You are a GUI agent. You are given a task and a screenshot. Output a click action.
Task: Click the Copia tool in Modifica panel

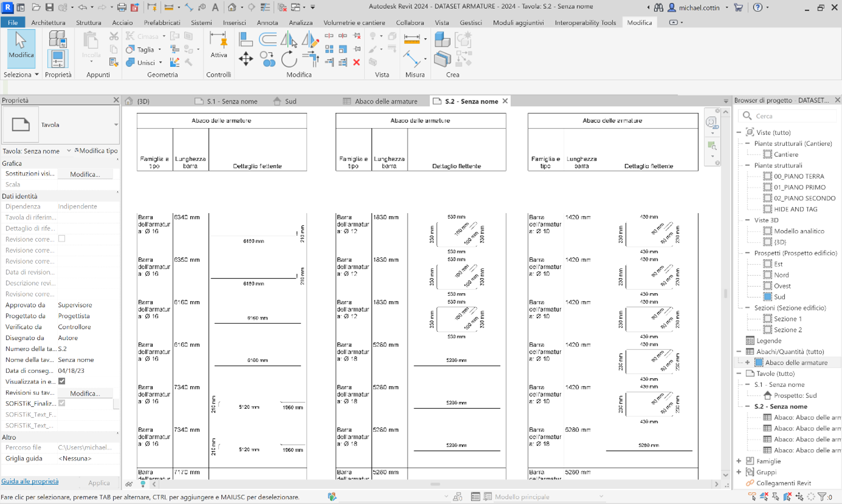click(x=267, y=59)
